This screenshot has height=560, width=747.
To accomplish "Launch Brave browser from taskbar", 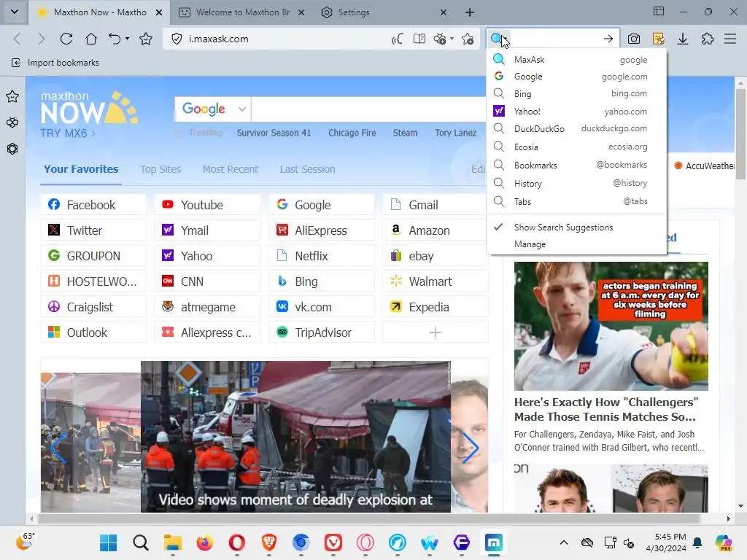I will click(x=268, y=542).
